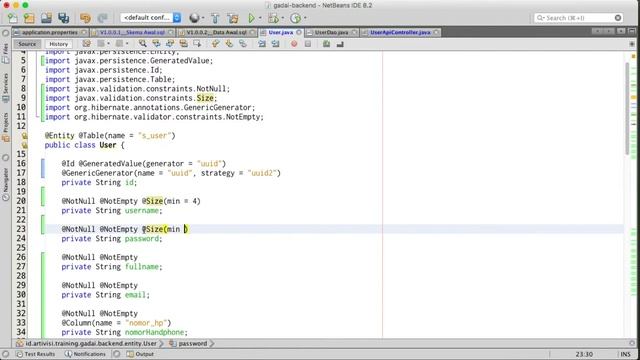Close the application.properties tab
Screen dimensions: 640x360
point(84,32)
